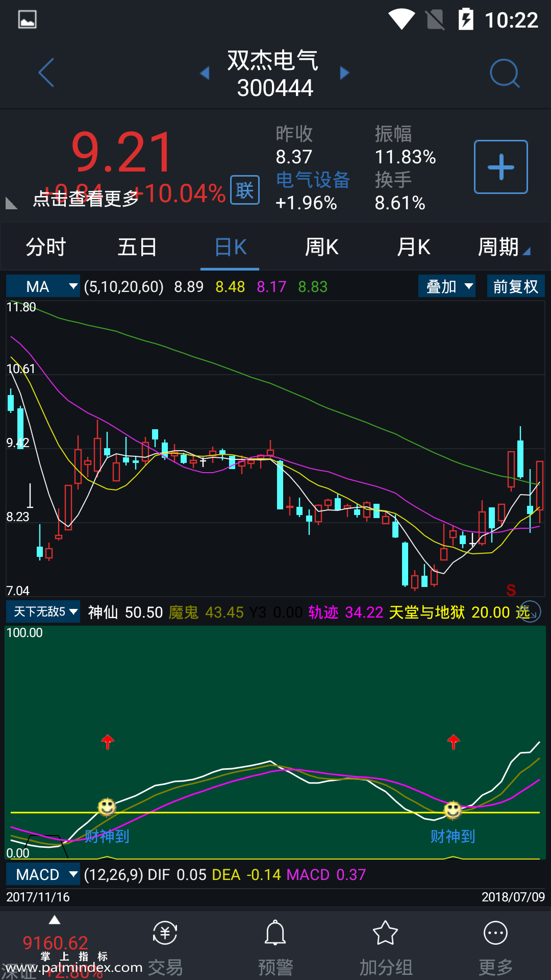
Task: Tap the 天堂与地狱 20.00 indicator value
Action: tap(449, 612)
